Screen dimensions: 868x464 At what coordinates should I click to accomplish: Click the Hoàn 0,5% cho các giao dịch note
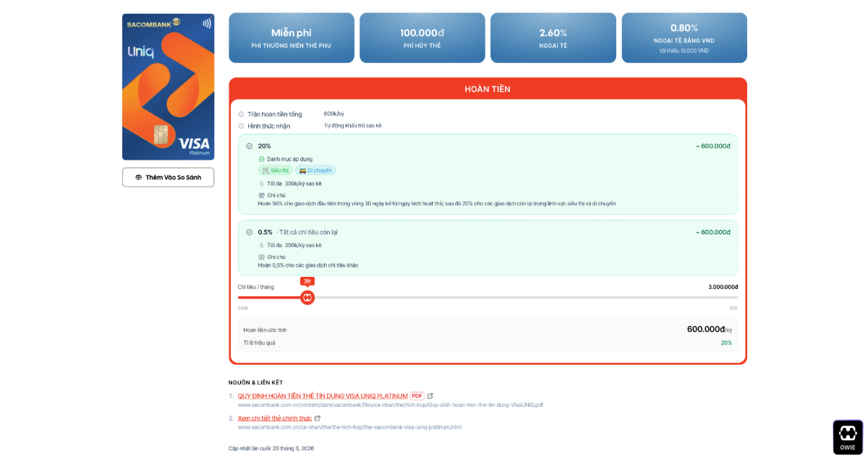click(x=308, y=265)
